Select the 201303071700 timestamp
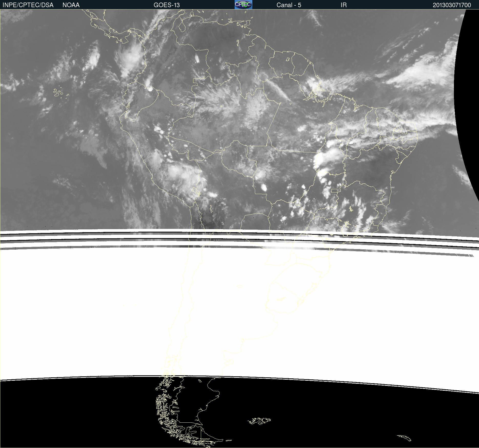Viewport: 479px width, 448px height. (452, 5)
